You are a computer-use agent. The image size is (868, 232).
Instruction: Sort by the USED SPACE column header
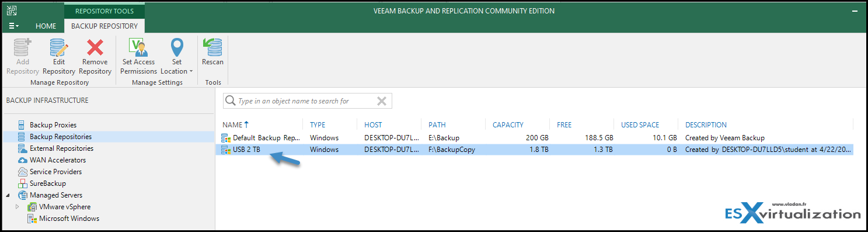pos(640,124)
